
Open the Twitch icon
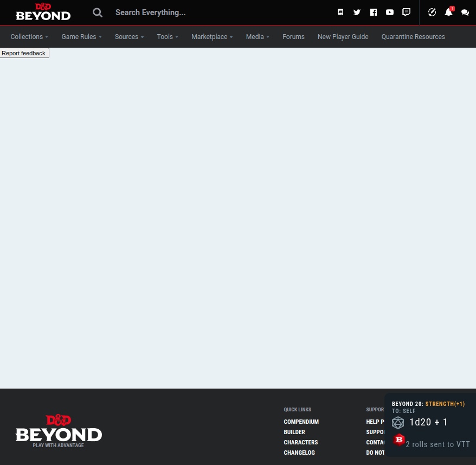pos(406,12)
